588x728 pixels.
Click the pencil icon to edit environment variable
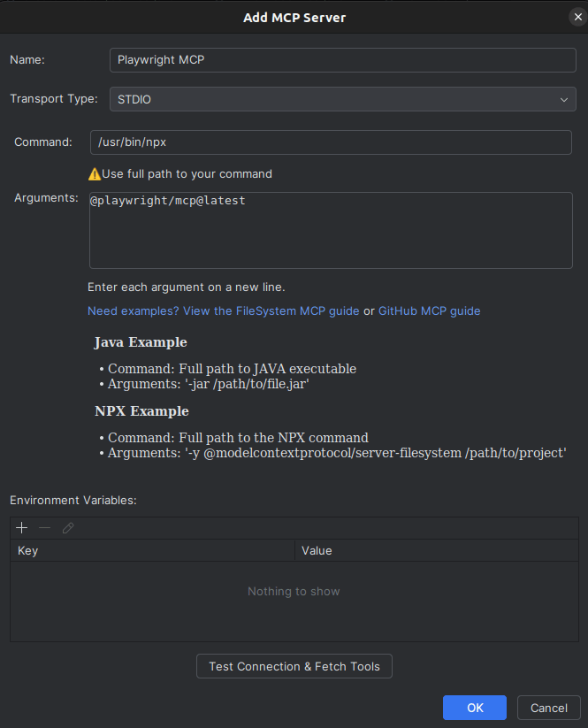pos(68,528)
